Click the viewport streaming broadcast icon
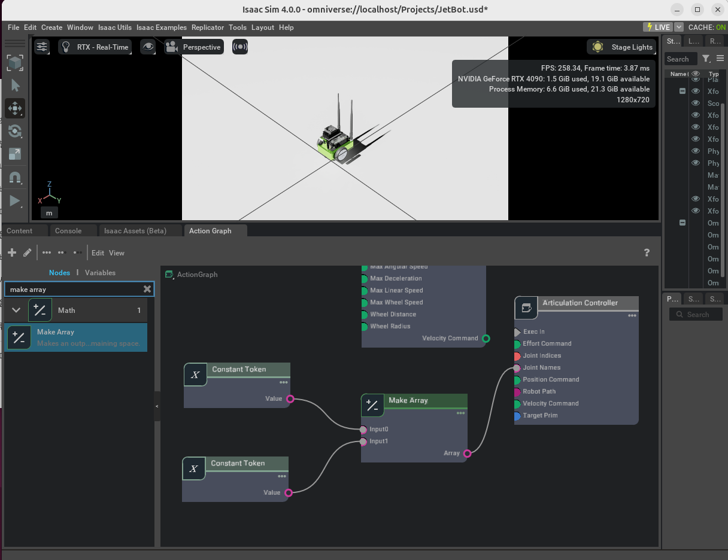 click(x=240, y=47)
